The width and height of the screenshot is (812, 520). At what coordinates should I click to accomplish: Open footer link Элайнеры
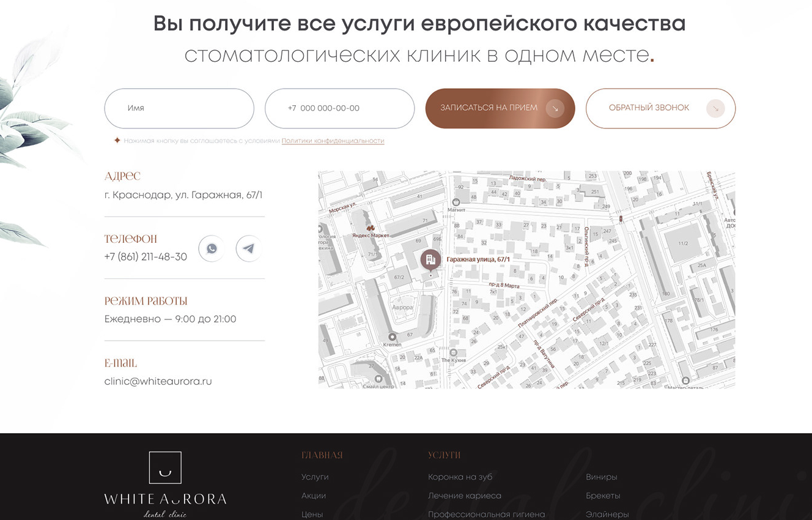(607, 514)
